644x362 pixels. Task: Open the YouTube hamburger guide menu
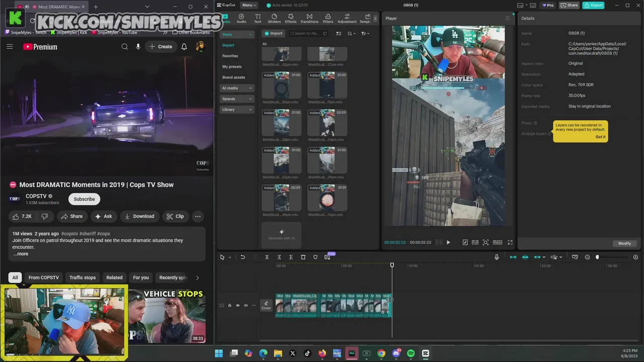[x=10, y=47]
